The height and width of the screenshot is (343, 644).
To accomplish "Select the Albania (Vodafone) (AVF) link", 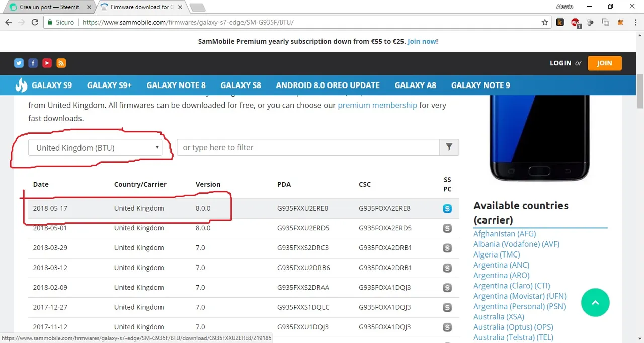I will [x=517, y=244].
